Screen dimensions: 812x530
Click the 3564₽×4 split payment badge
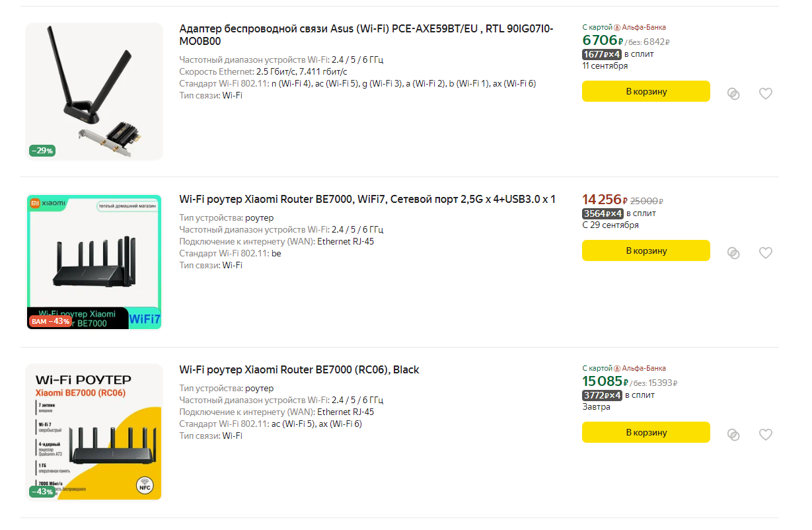click(603, 213)
